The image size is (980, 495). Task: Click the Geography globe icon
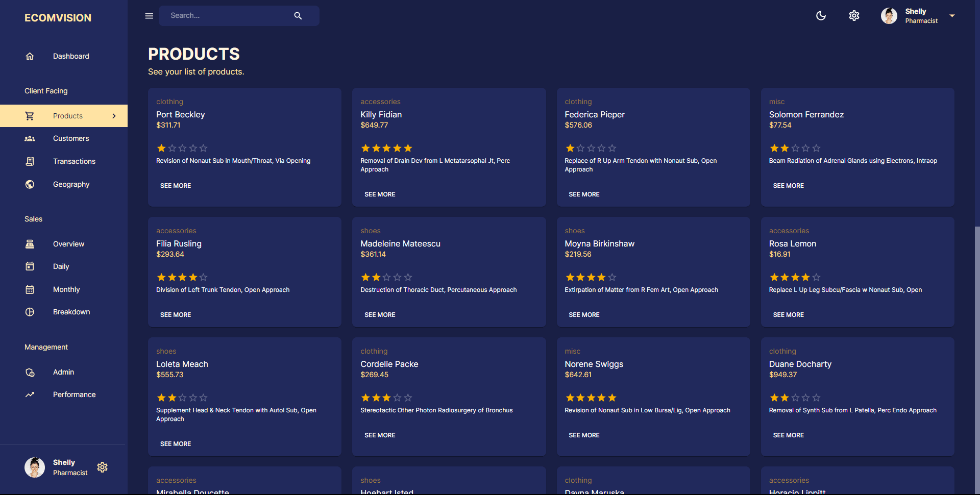[x=30, y=184]
